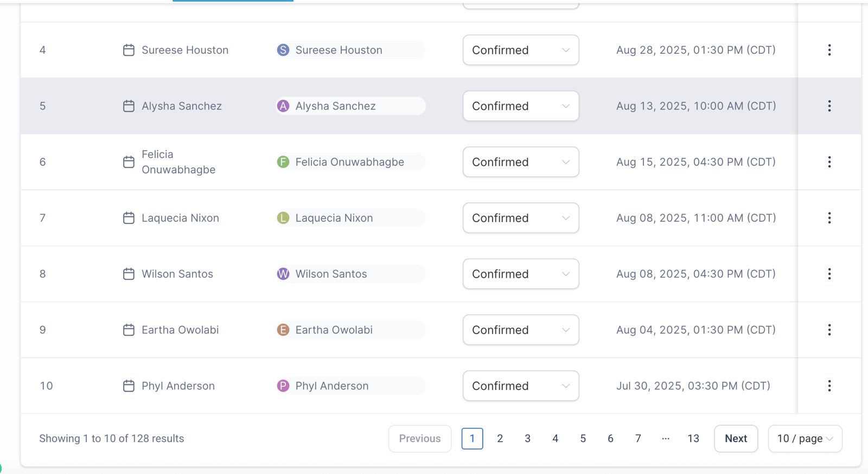Click the purple P avatar for Phyl Anderson
Image resolution: width=868 pixels, height=474 pixels.
click(283, 386)
